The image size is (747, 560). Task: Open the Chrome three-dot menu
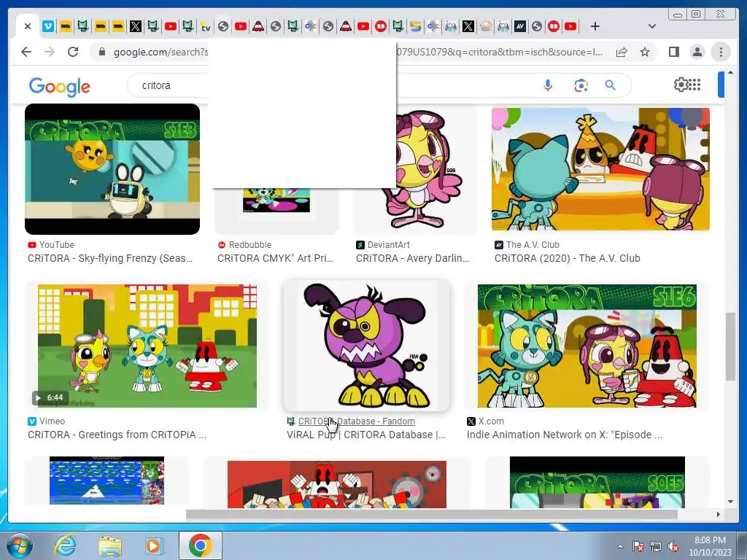(x=721, y=52)
